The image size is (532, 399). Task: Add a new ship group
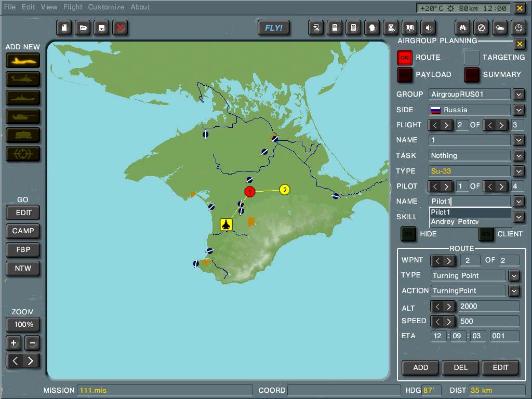coord(23,98)
